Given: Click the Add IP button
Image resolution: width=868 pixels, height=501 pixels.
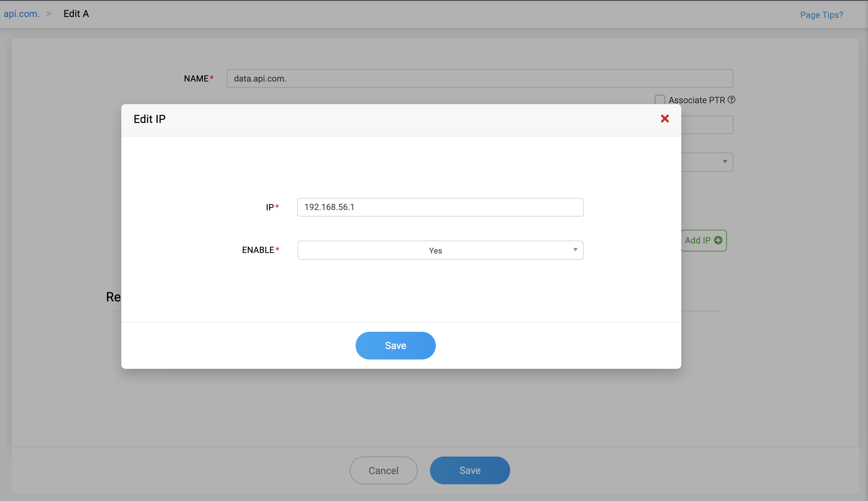Looking at the screenshot, I should point(698,240).
